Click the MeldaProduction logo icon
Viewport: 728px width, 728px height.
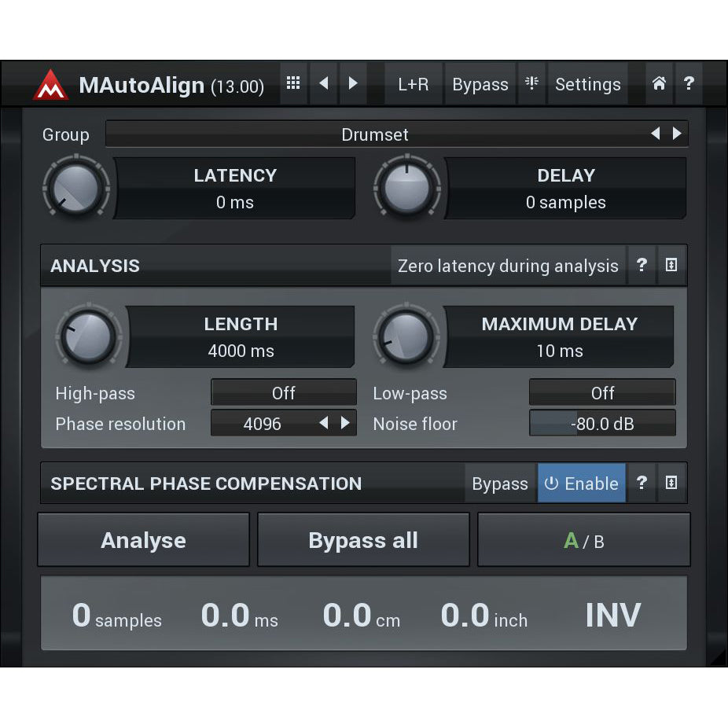coord(50,85)
